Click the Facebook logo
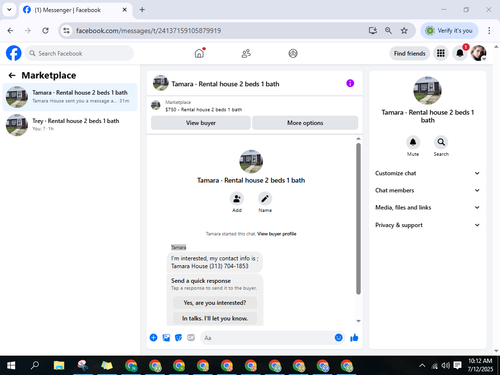 tap(14, 53)
